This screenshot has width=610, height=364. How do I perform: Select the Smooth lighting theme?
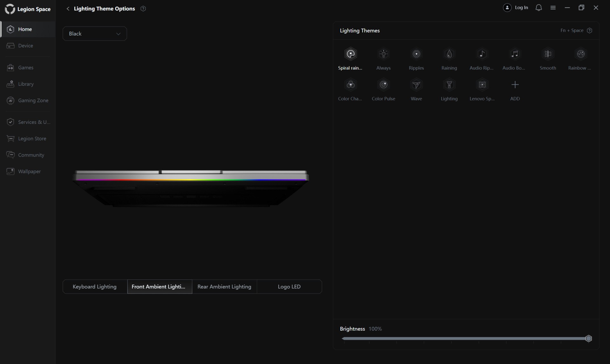coord(548,54)
